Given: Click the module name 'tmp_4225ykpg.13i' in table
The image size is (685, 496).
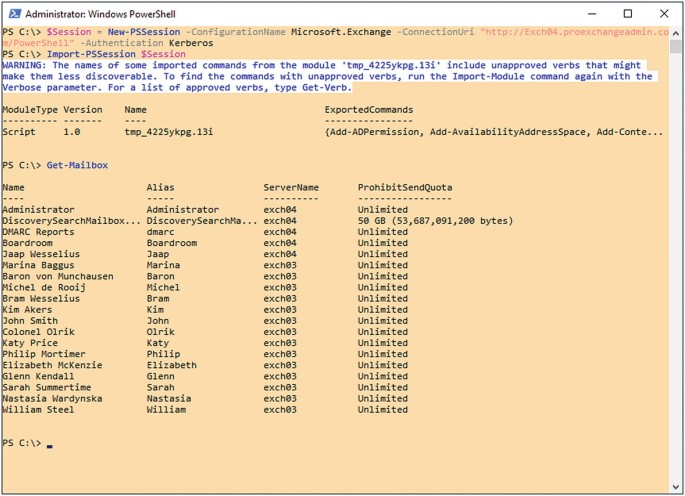Looking at the screenshot, I should 169,132.
